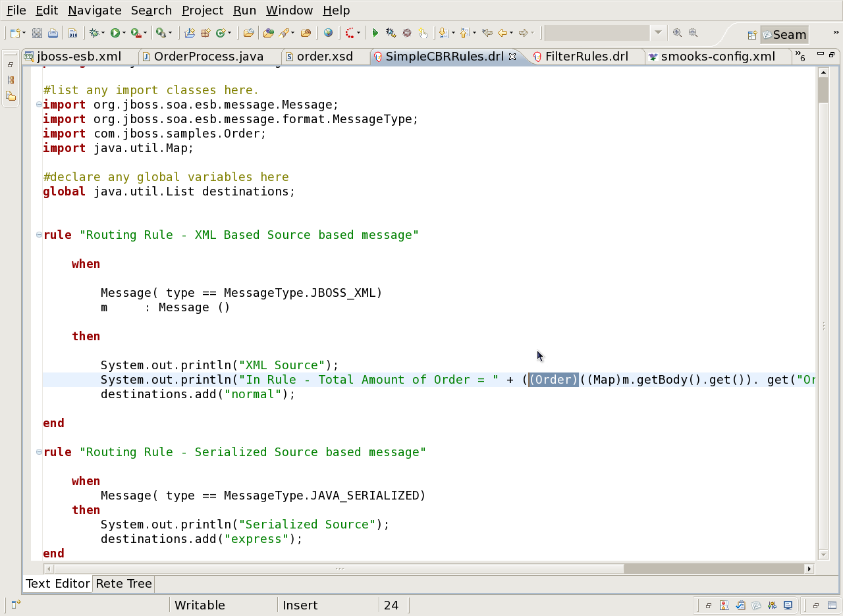Click the green Run button in toolbar
843x616 pixels.
click(115, 33)
